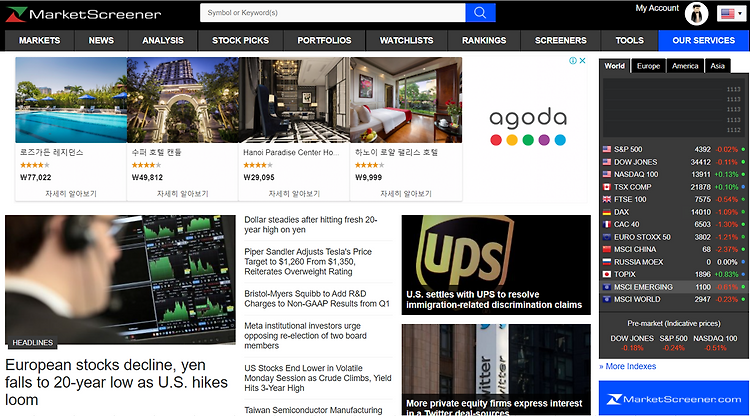Open the European stocks decline headline
750x416 pixels.
point(116,383)
